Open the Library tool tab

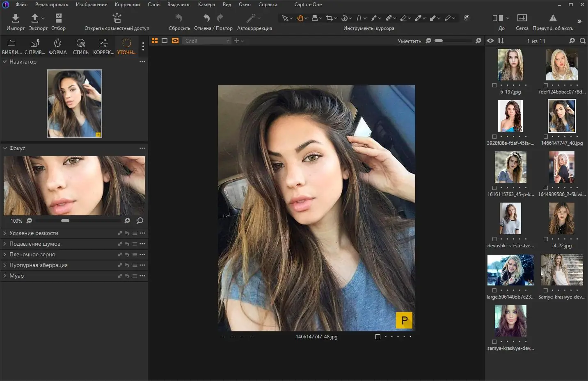pos(11,46)
